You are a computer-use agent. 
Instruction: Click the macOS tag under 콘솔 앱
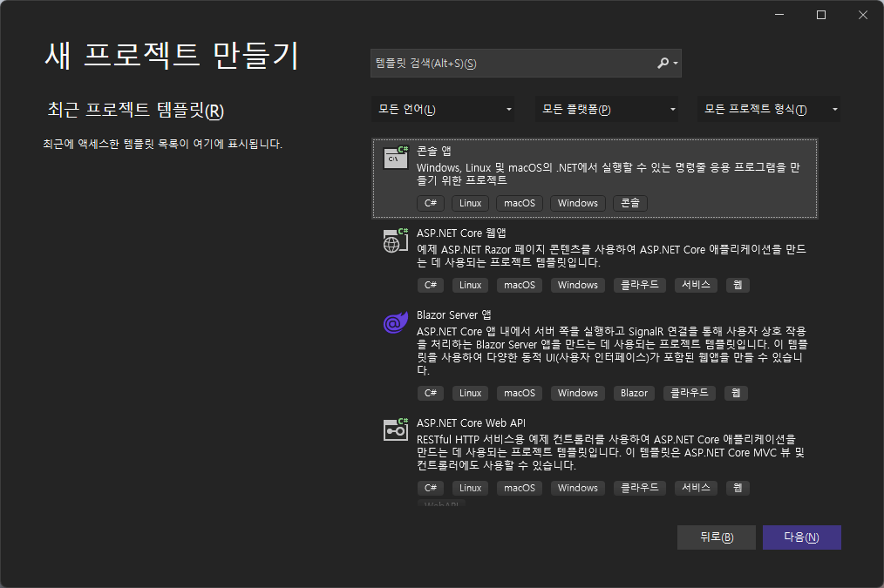pos(520,203)
